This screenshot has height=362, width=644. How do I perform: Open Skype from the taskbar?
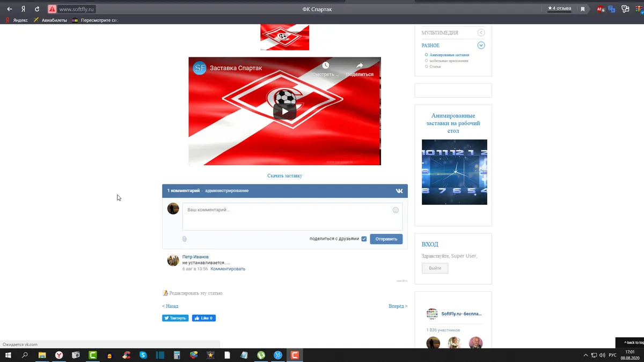[x=143, y=355]
